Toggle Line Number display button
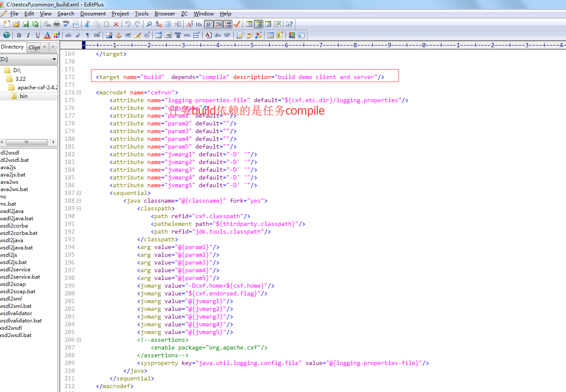Viewport: 566px width, 392px height. coord(228,24)
